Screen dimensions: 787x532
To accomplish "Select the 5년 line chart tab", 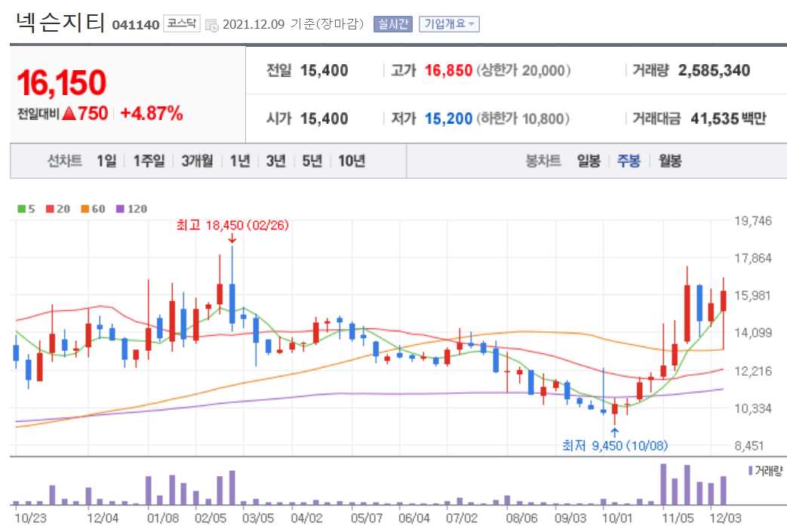I will (312, 161).
